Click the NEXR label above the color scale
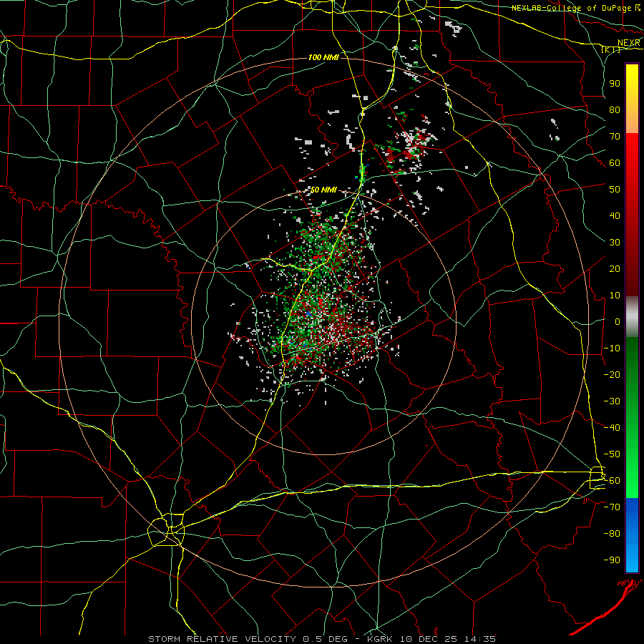The height and width of the screenshot is (644, 644). point(629,43)
